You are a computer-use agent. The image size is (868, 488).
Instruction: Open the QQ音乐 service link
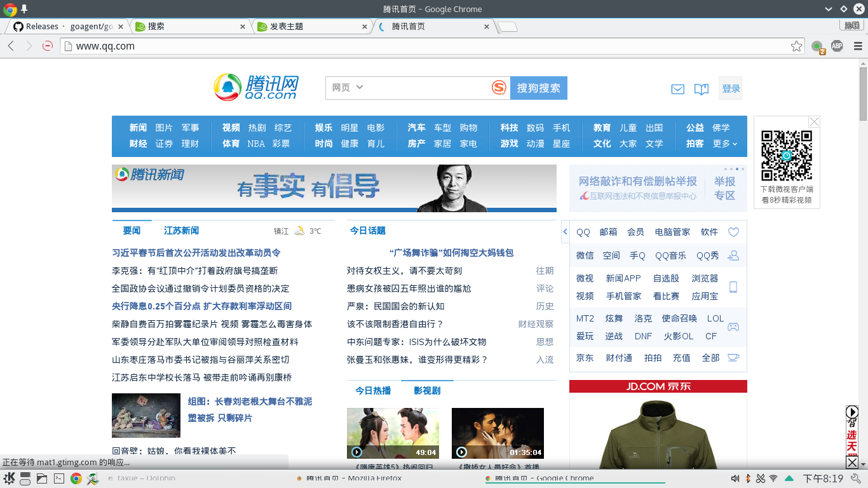(x=670, y=255)
